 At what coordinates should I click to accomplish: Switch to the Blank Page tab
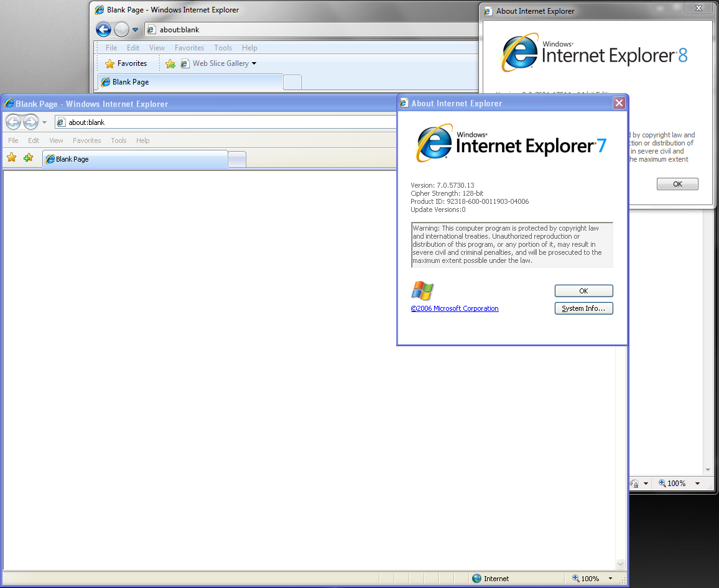72,158
